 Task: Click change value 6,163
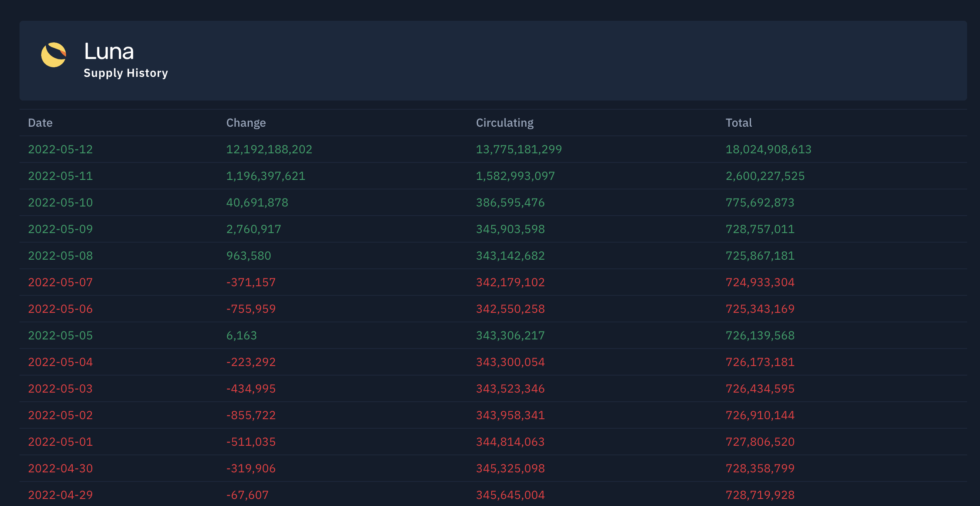241,336
